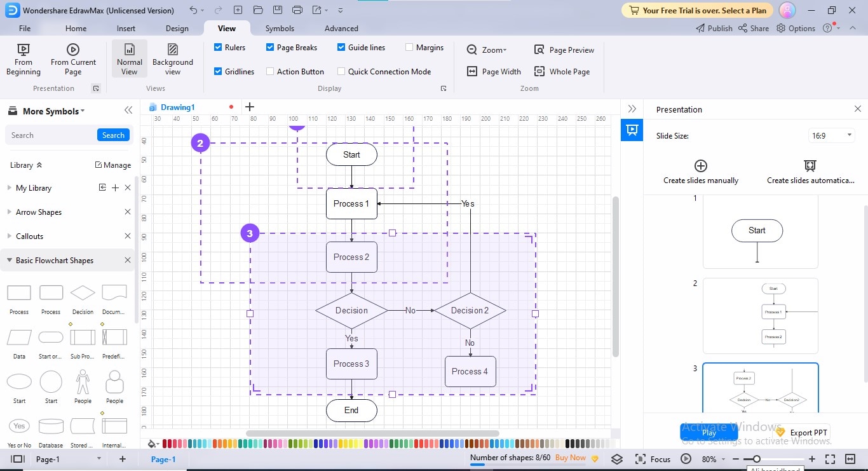This screenshot has height=471, width=868.
Task: Create a new document from the quick toolbar
Action: tap(238, 10)
